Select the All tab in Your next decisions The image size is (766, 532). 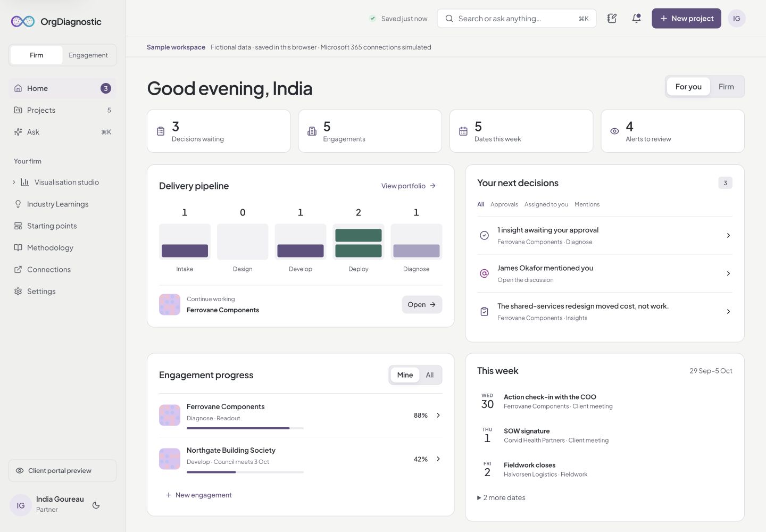point(481,204)
